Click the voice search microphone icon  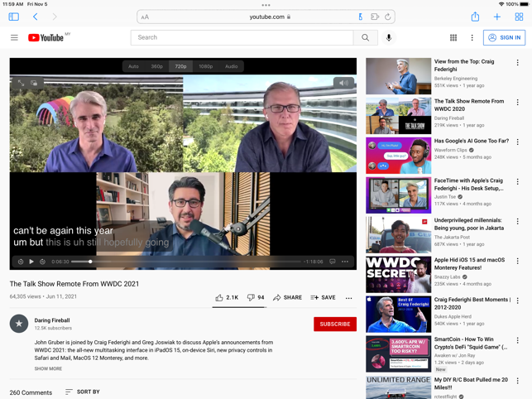(389, 37)
